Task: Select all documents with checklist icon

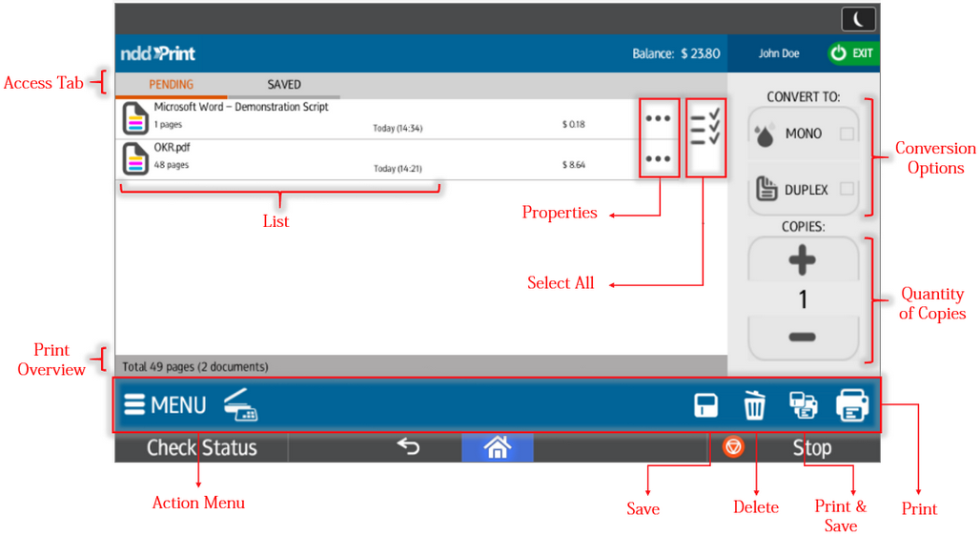Action: tap(705, 127)
